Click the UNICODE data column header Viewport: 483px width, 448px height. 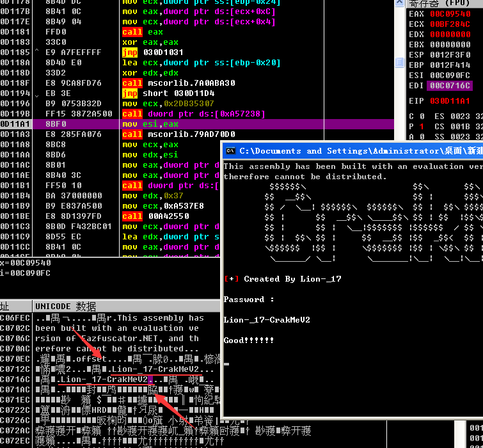point(65,307)
